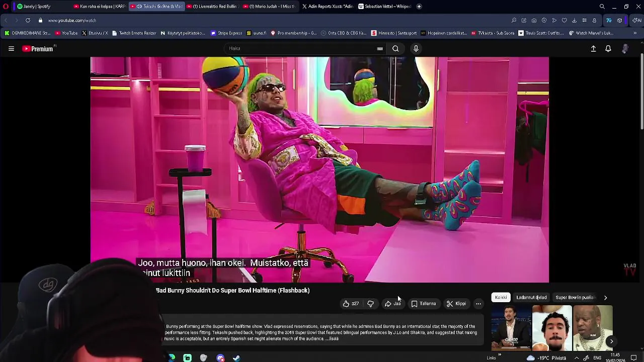Like the video with 327 likes

pos(351,304)
